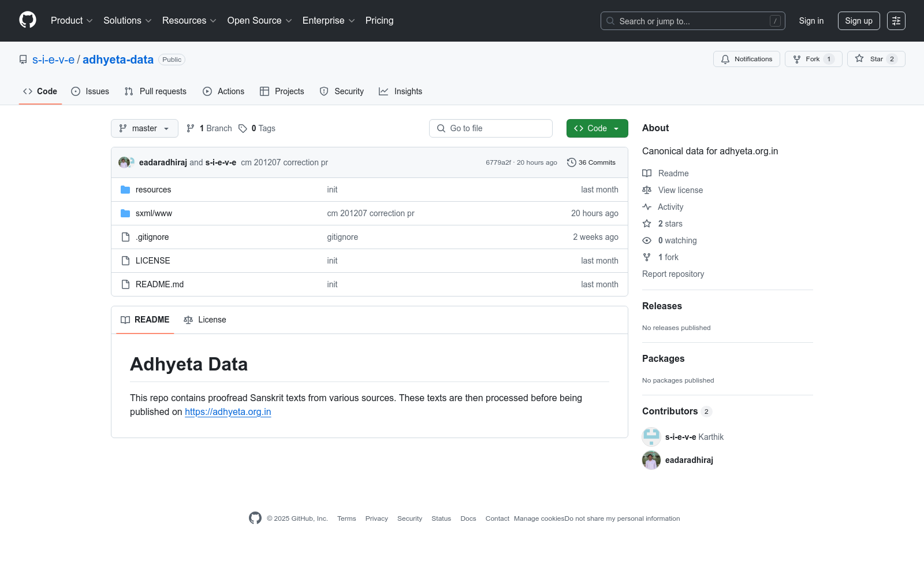This screenshot has width=924, height=578.
Task: Star this repository
Action: [876, 59]
